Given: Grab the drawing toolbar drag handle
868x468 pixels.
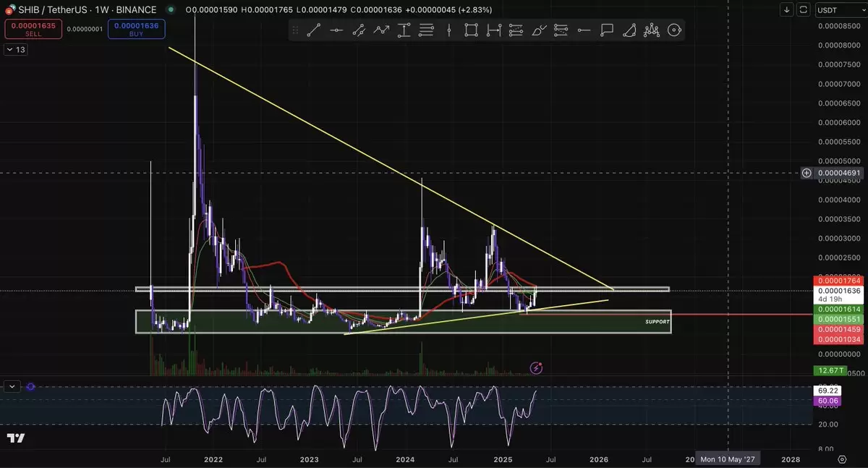Looking at the screenshot, I should tap(295, 30).
